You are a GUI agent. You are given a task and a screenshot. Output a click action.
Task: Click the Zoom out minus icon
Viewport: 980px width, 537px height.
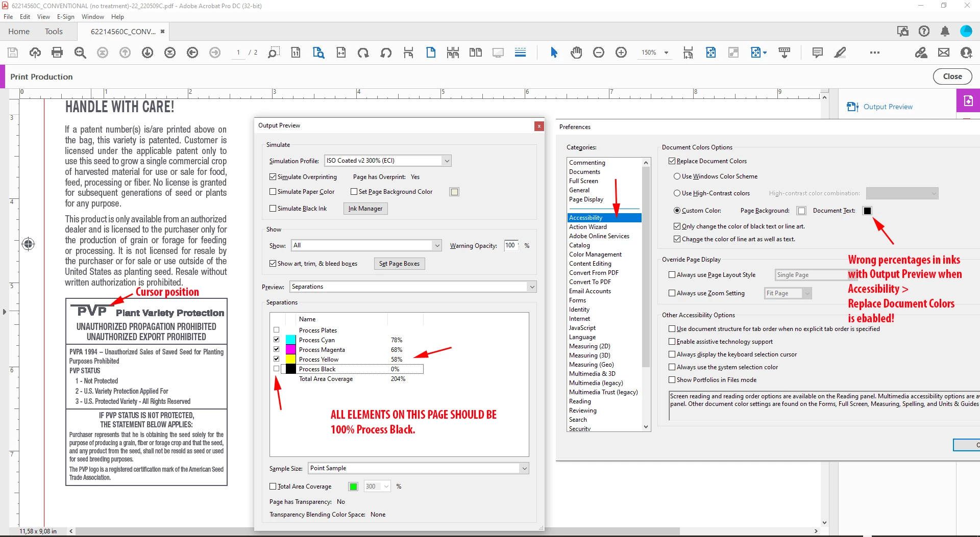pyautogui.click(x=599, y=53)
